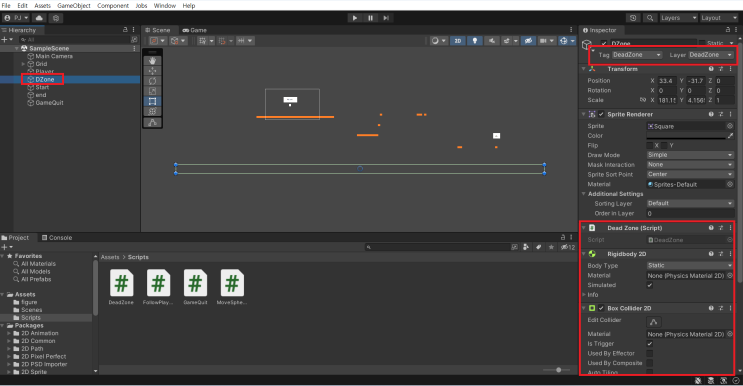Select GameQuit script asset
This screenshot has height=386, width=743.
[195, 287]
